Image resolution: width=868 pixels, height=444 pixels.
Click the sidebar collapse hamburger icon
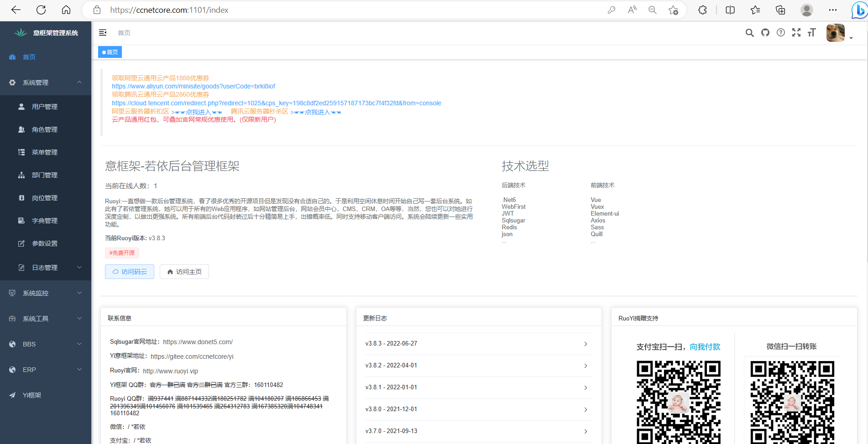(x=103, y=32)
